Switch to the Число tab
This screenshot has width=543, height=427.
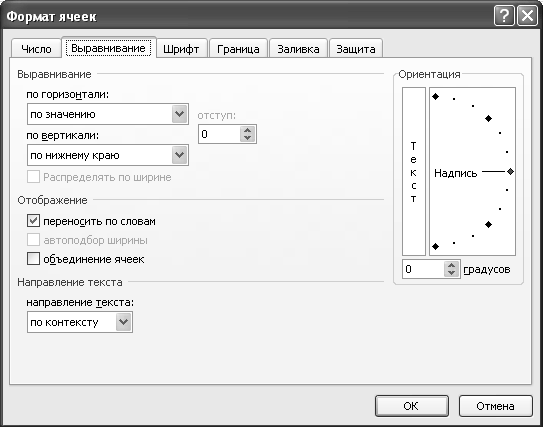(x=36, y=49)
